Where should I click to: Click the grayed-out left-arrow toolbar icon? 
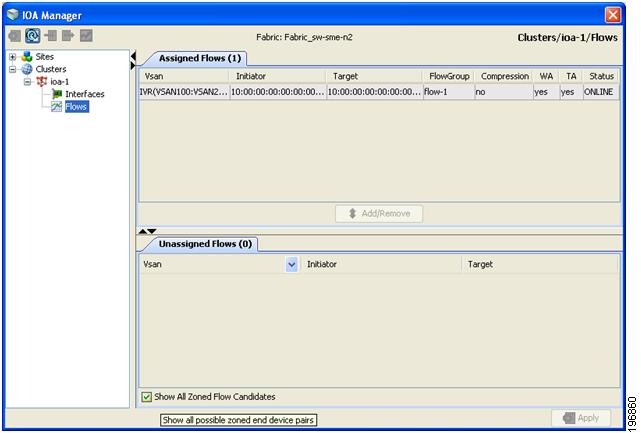tap(15, 36)
